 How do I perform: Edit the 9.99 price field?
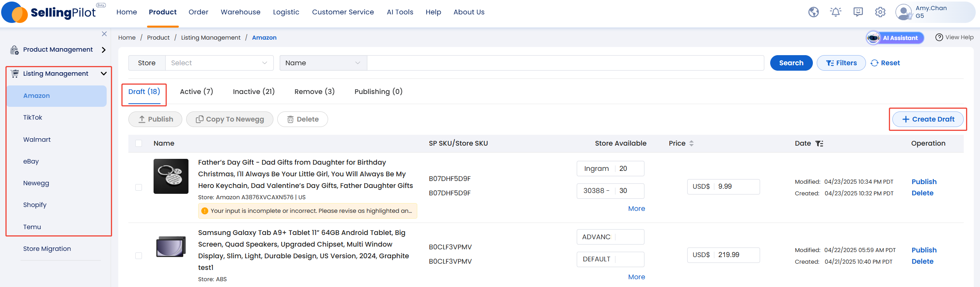click(736, 186)
